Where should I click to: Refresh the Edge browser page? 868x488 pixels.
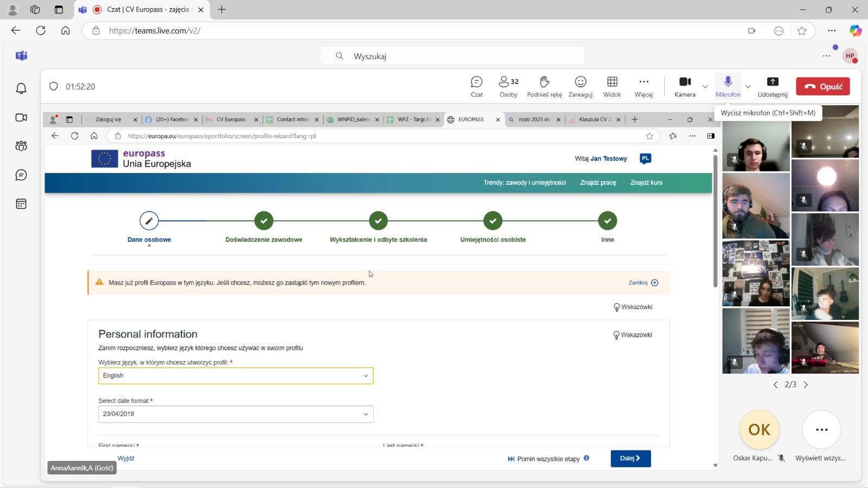point(41,30)
